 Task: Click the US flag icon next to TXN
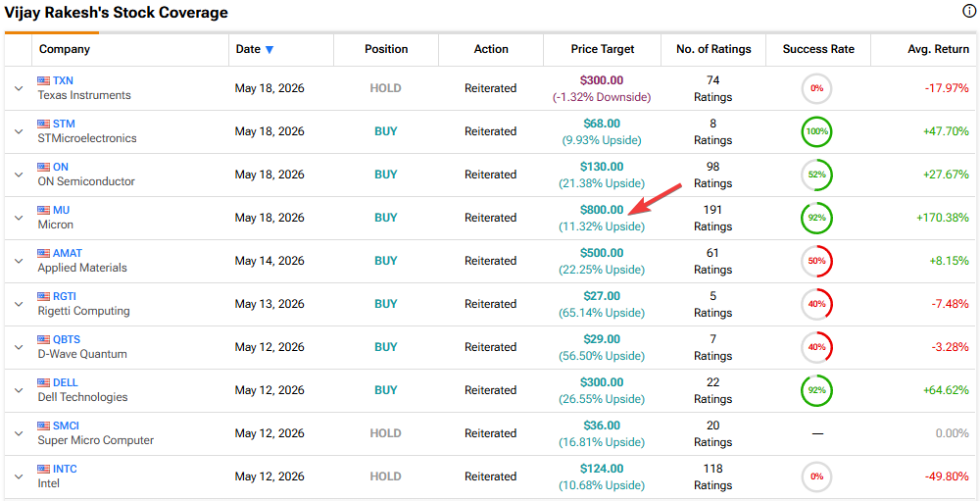click(x=43, y=80)
